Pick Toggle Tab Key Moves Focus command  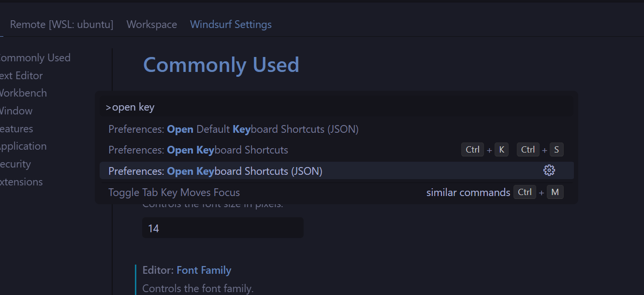point(337,192)
